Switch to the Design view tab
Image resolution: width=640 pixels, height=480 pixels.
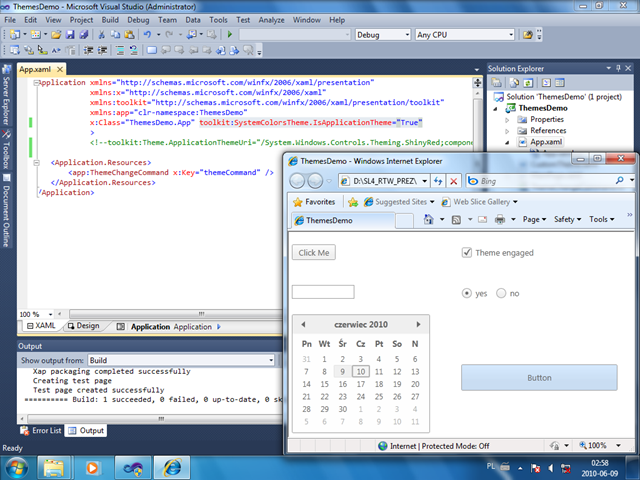coord(84,326)
